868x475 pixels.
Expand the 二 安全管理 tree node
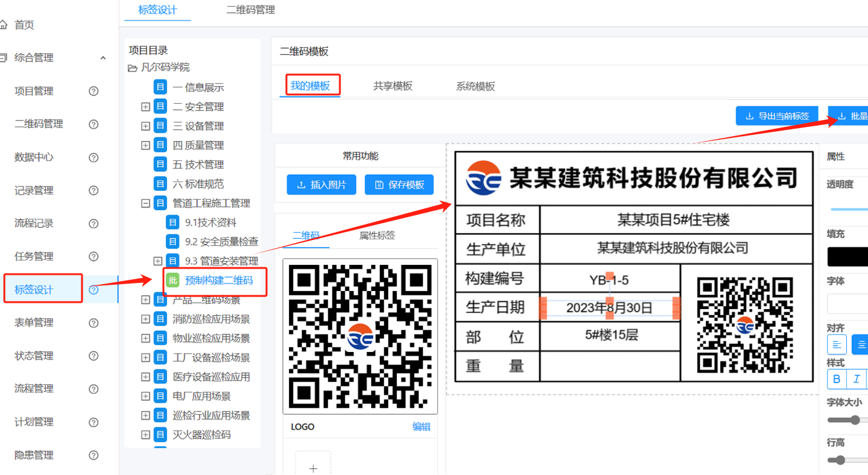pyautogui.click(x=145, y=106)
